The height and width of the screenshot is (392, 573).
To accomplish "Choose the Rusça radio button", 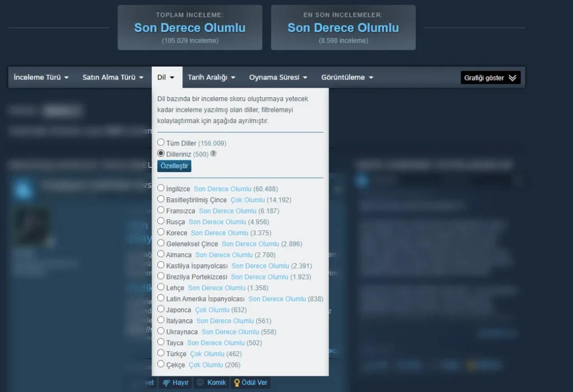I will pyautogui.click(x=161, y=221).
